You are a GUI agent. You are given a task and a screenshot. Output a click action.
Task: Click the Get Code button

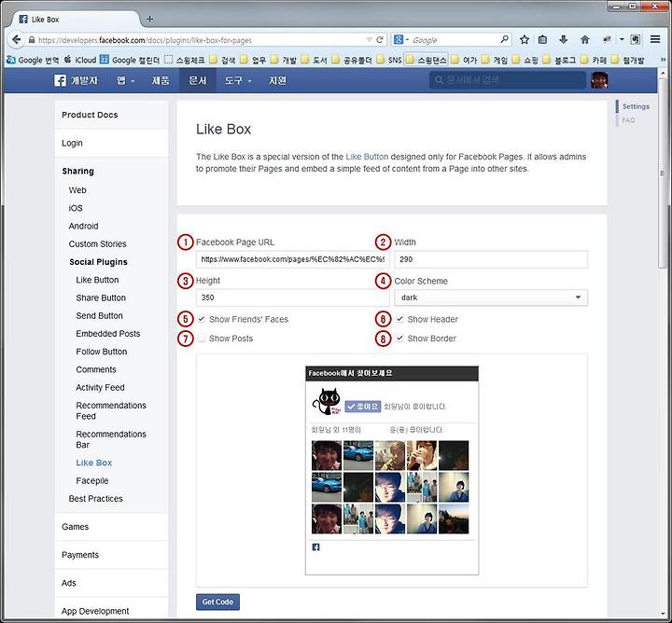[x=217, y=602]
